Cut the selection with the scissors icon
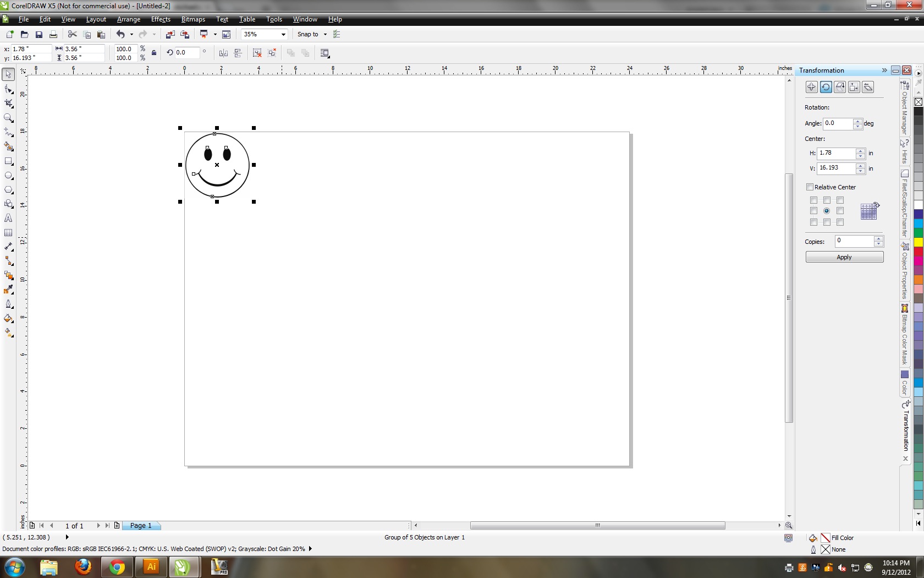924x578 pixels. (72, 34)
